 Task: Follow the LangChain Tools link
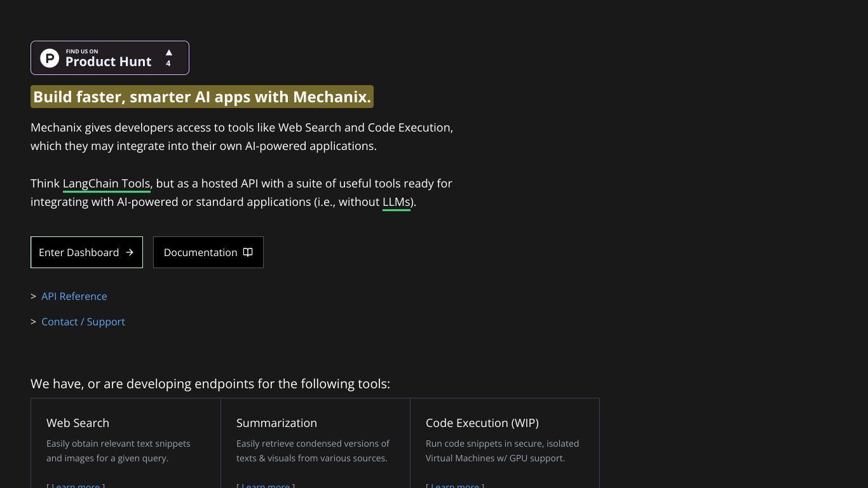pos(107,184)
